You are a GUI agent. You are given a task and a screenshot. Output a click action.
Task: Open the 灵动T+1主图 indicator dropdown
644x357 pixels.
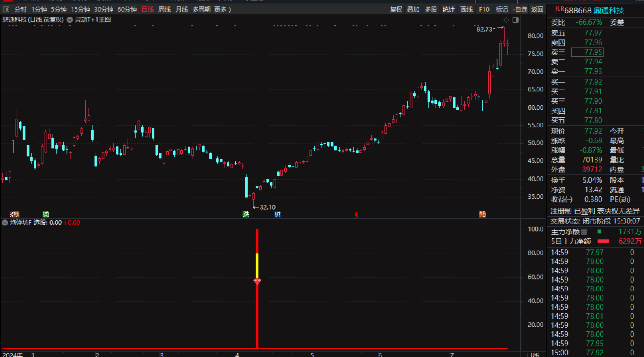click(x=70, y=20)
